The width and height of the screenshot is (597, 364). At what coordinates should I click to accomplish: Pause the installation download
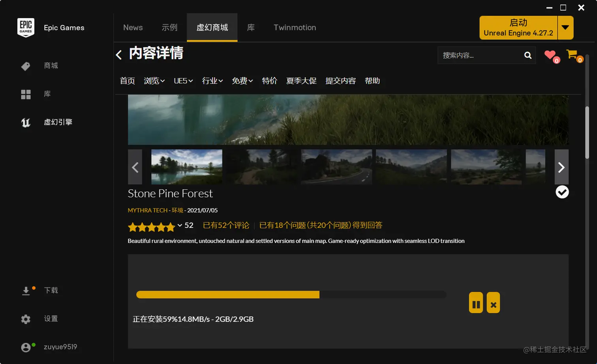click(476, 302)
